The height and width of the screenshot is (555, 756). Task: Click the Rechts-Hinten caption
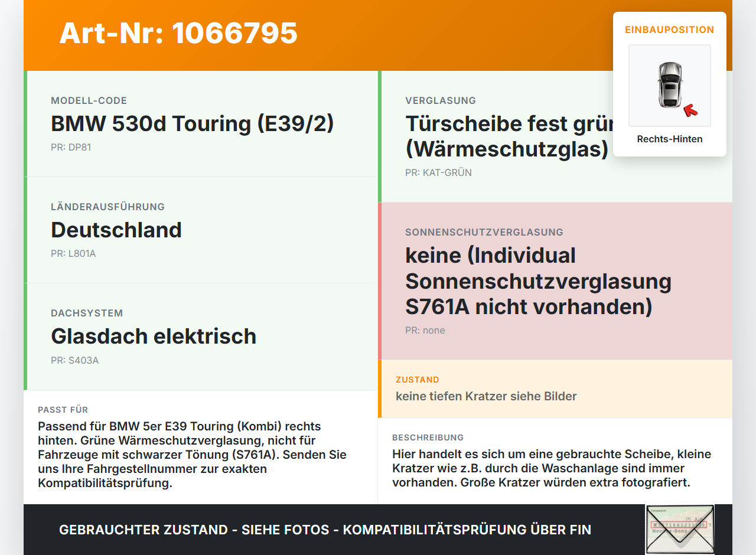[x=670, y=139]
